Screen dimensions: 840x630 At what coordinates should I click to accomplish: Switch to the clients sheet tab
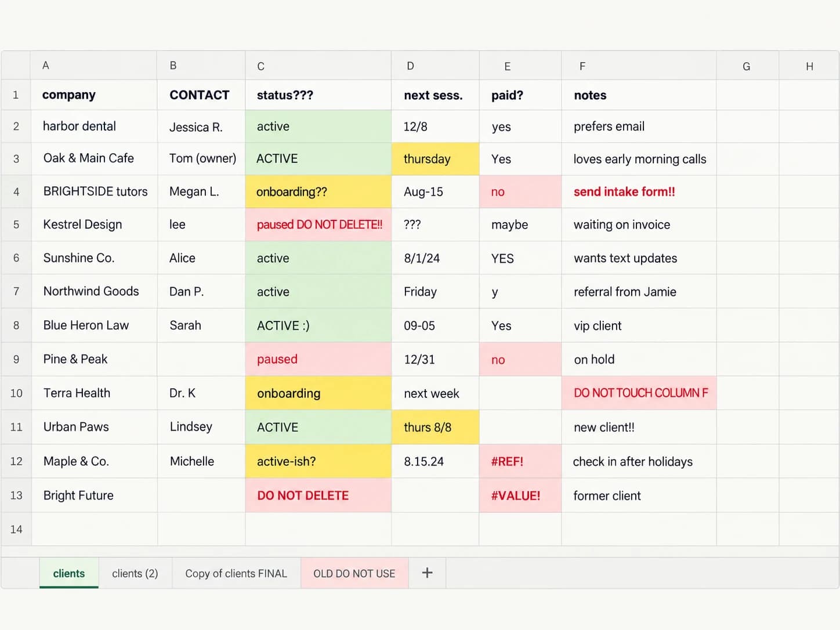tap(69, 573)
